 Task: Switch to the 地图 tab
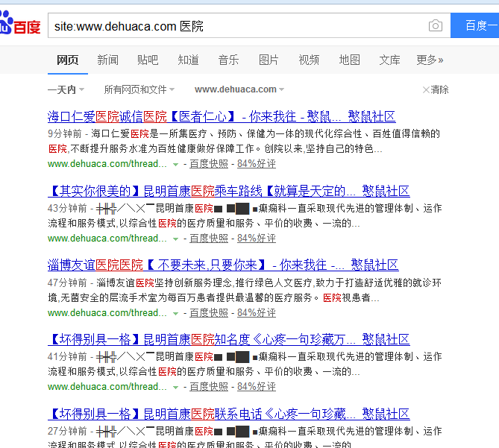point(349,60)
